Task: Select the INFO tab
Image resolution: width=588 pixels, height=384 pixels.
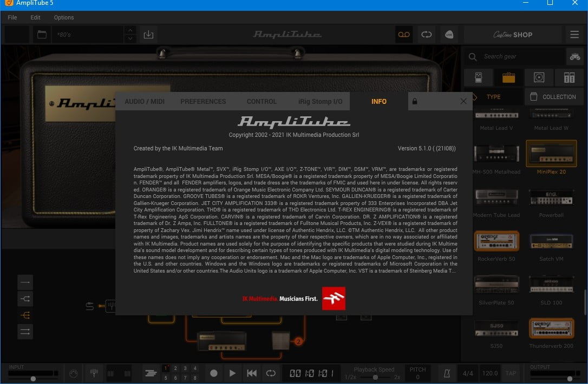Action: click(379, 102)
